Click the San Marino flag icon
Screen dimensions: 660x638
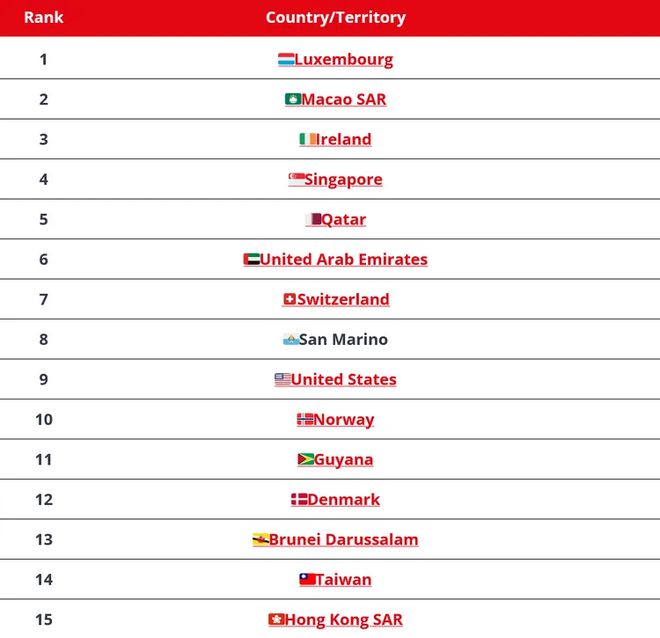pyautogui.click(x=291, y=340)
